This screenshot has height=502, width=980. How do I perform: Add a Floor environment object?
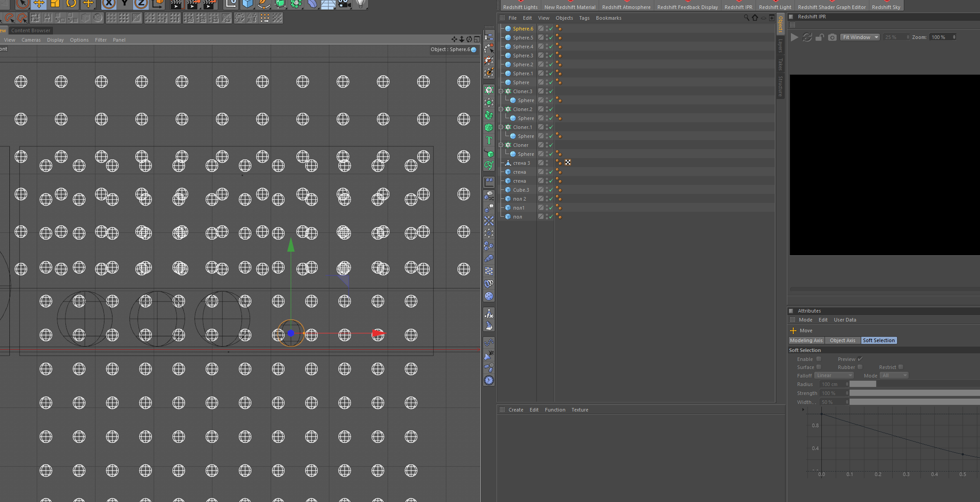click(x=328, y=4)
